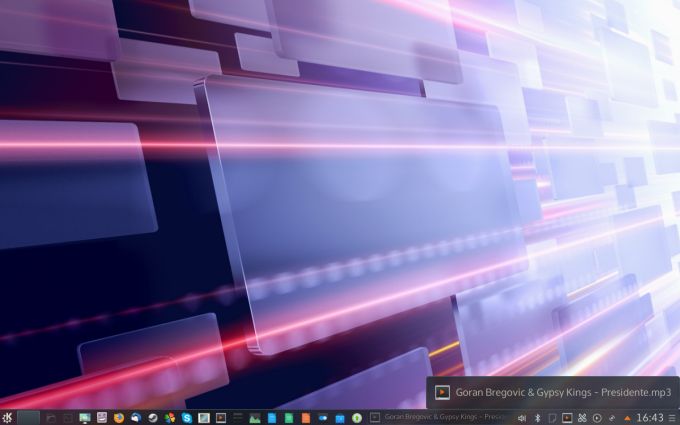The image size is (680, 425).
Task: Open the smiley face app icon
Action: 102,418
